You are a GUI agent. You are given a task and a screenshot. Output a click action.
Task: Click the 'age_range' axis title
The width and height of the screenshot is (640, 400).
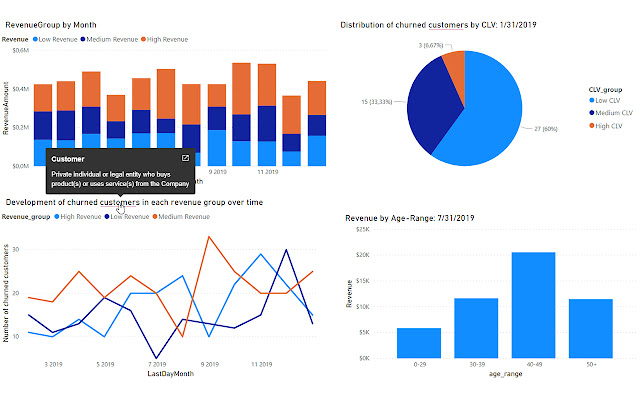coord(505,373)
